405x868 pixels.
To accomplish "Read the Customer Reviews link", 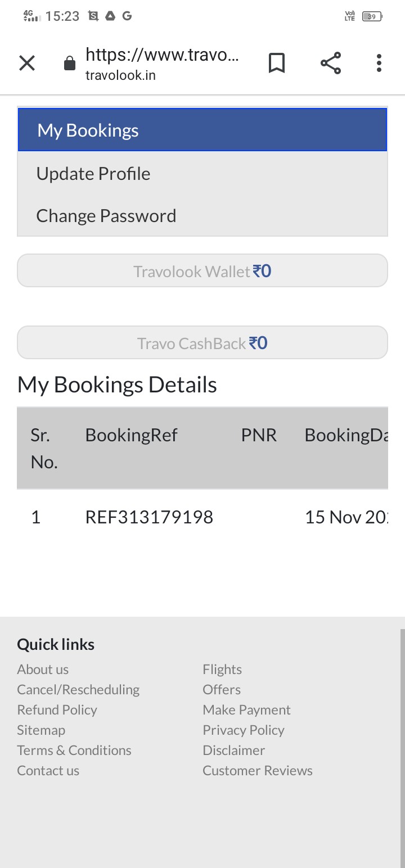I will click(x=258, y=771).
